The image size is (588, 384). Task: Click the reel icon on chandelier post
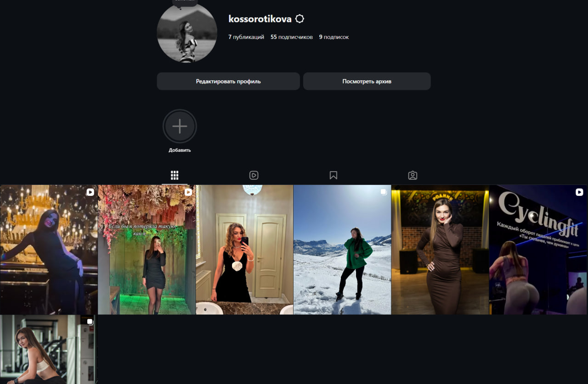[90, 192]
